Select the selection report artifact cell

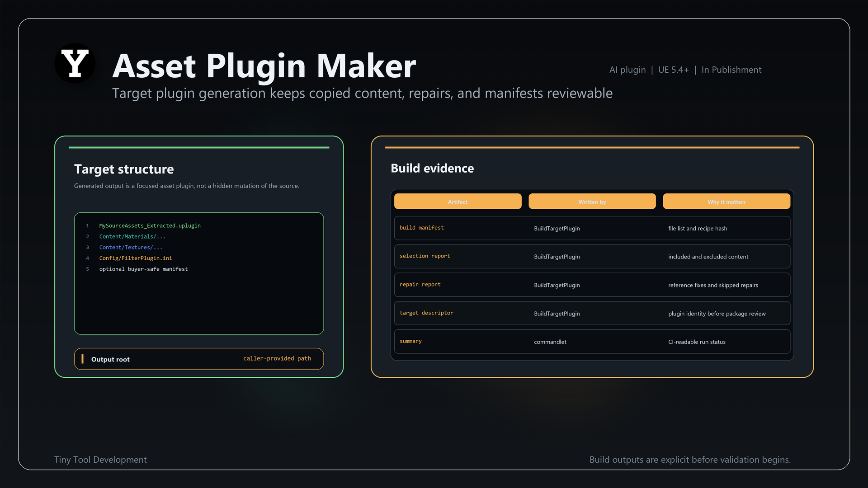(425, 256)
